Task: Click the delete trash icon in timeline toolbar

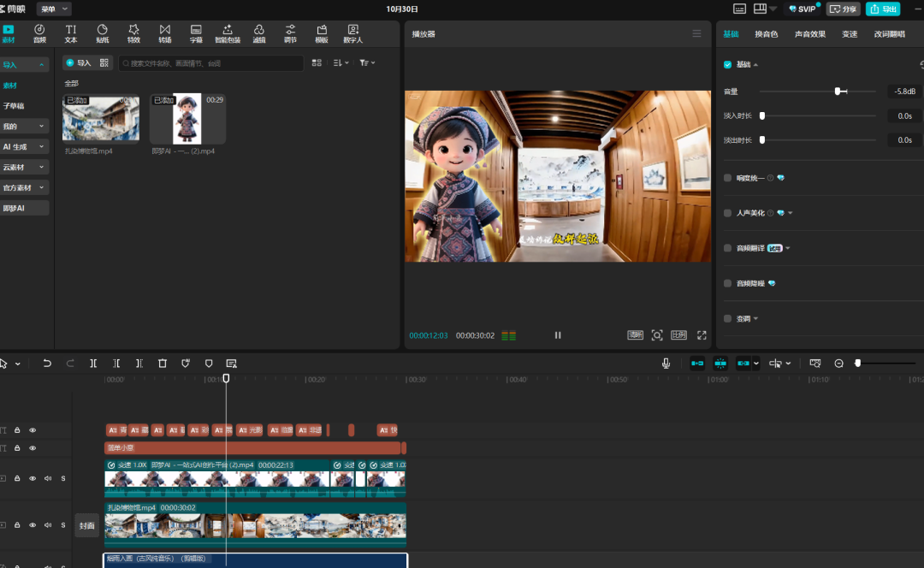Action: [163, 364]
